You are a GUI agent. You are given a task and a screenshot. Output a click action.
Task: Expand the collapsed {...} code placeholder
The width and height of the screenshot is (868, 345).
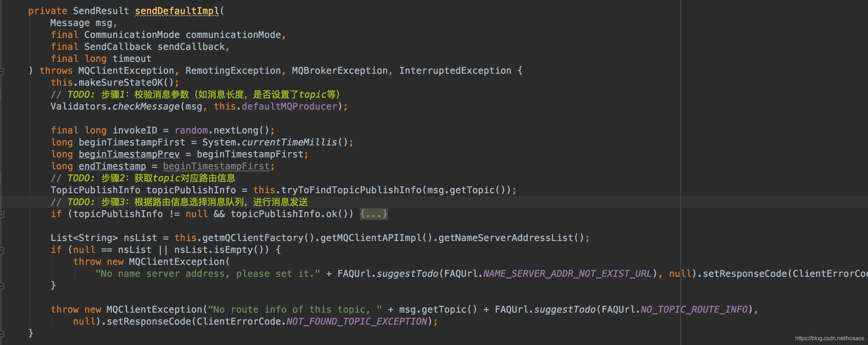click(x=374, y=214)
